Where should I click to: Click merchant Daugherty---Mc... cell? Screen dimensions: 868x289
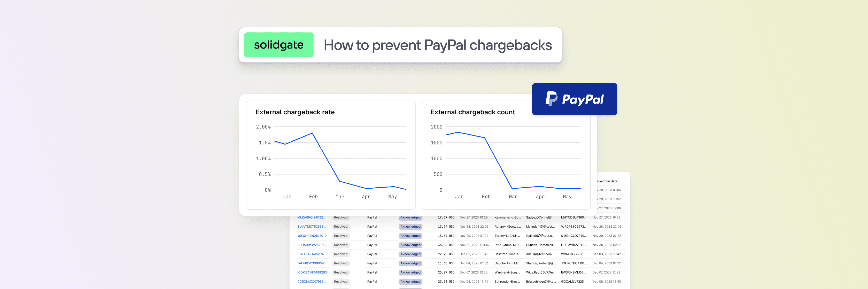(507, 263)
